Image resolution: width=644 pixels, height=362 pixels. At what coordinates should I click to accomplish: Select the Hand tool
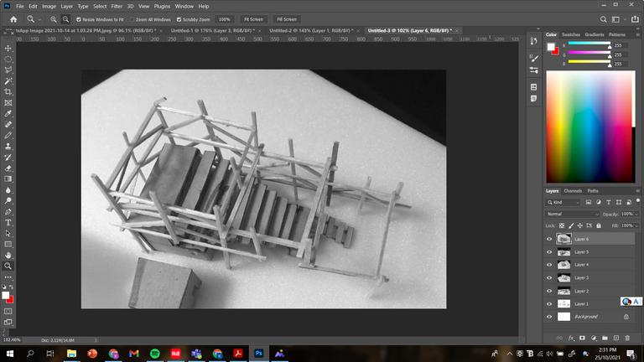(8, 255)
